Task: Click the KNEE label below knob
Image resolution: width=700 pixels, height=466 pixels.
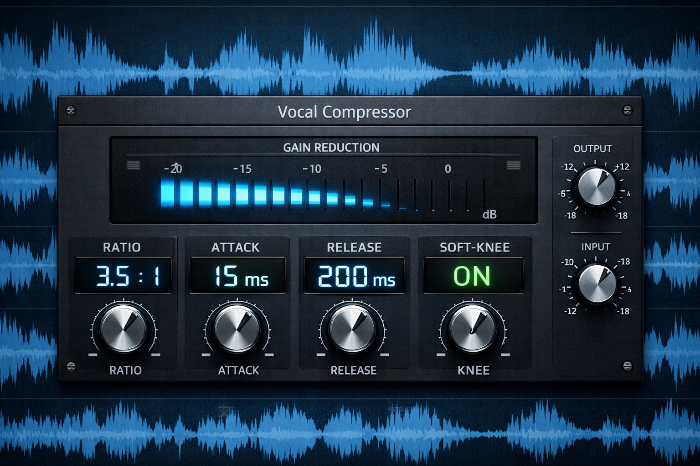Action: tap(473, 370)
